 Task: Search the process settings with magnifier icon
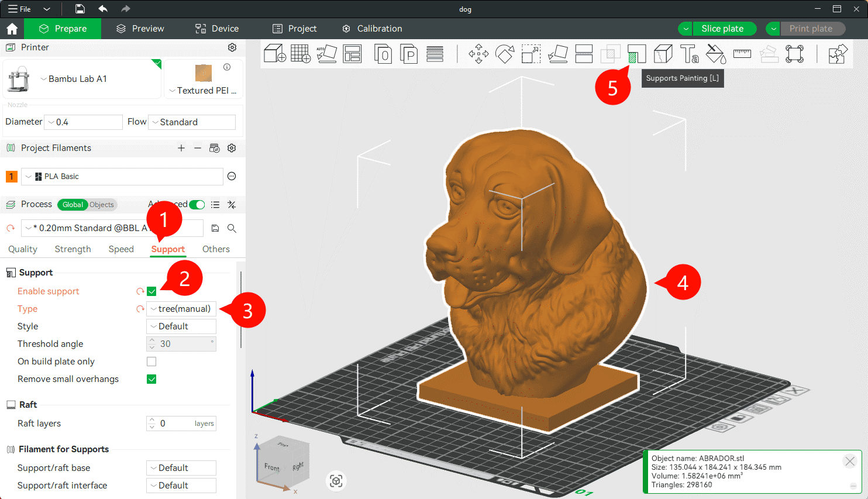(232, 228)
